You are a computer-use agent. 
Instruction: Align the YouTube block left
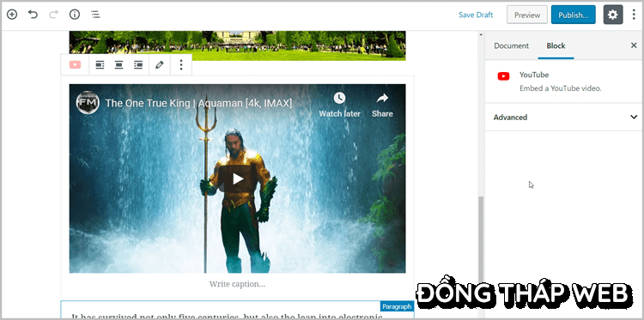coord(100,65)
